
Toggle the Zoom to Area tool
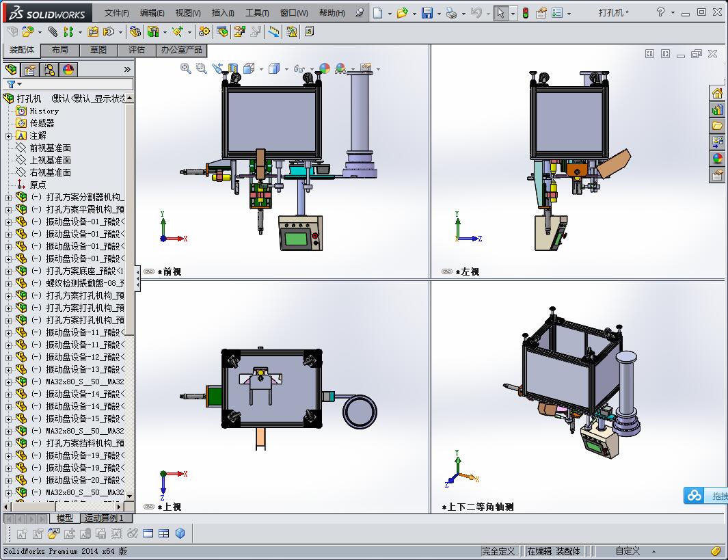[201, 68]
